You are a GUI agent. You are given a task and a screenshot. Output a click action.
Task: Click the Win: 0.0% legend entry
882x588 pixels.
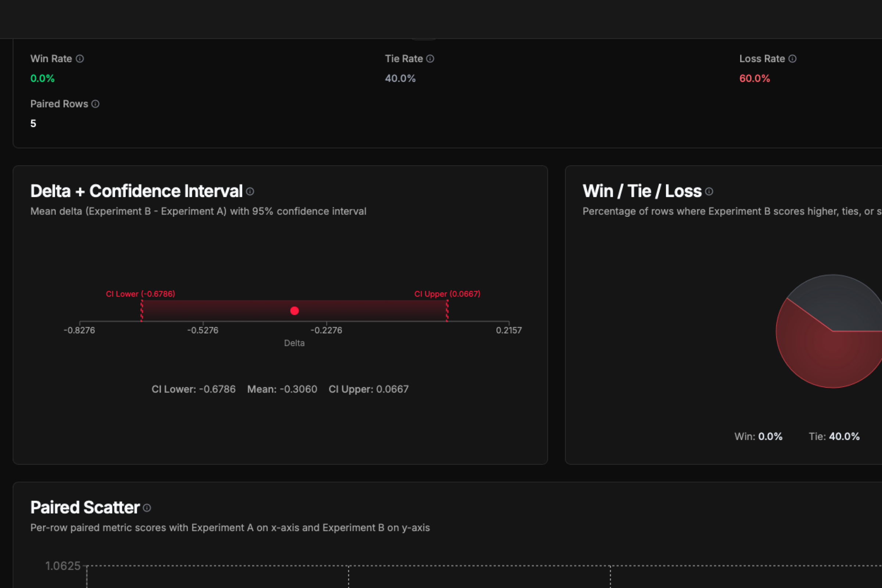click(758, 437)
